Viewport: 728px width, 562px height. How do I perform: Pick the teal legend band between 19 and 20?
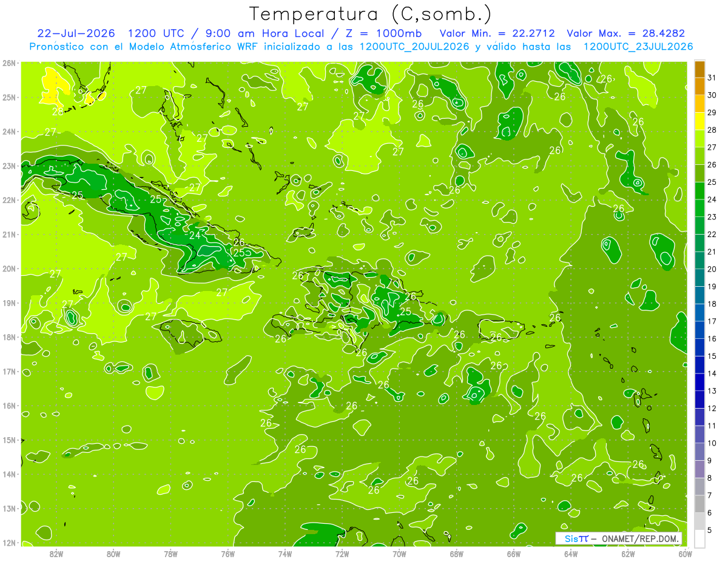click(x=699, y=278)
